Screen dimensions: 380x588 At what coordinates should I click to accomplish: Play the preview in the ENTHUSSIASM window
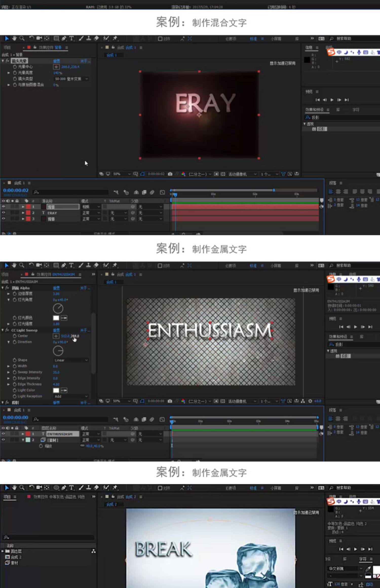[x=355, y=327]
